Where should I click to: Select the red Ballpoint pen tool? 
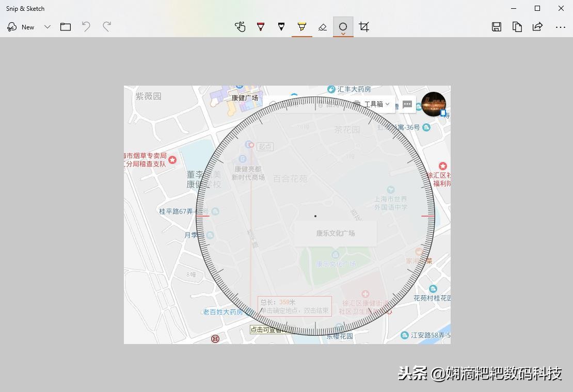click(261, 27)
